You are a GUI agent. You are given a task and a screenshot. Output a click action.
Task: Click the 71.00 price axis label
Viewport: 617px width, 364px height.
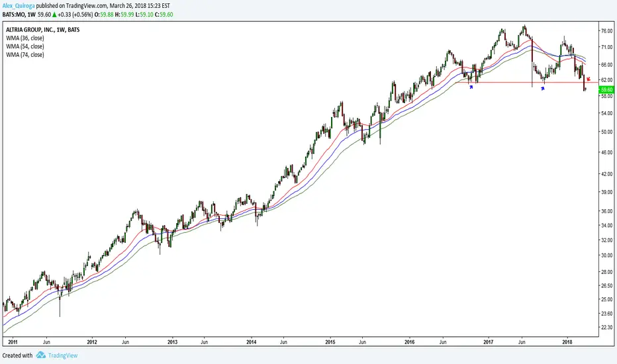coord(607,47)
